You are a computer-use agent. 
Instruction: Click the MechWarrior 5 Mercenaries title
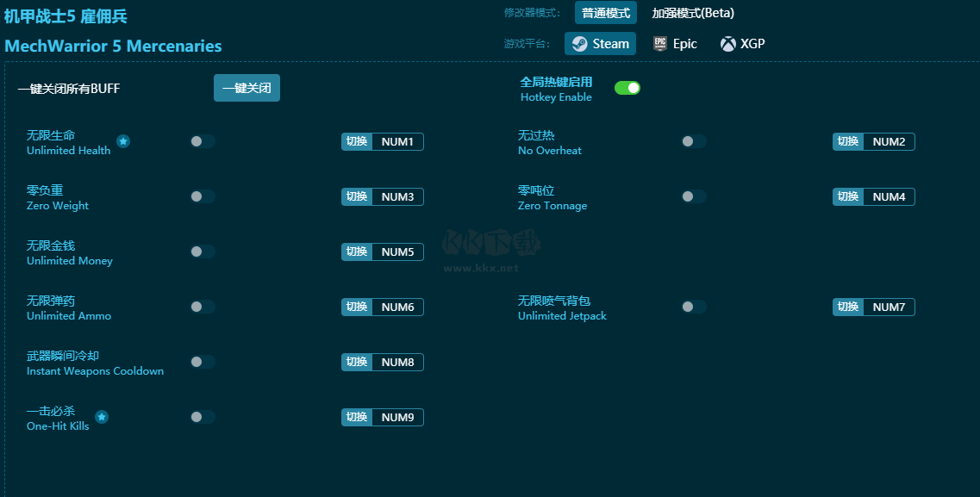pos(113,47)
